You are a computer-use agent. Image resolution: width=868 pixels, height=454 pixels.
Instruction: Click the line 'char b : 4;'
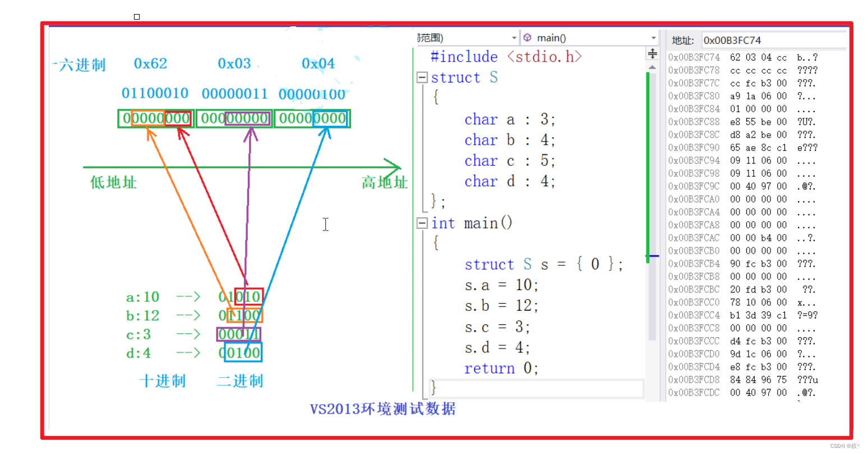(510, 140)
